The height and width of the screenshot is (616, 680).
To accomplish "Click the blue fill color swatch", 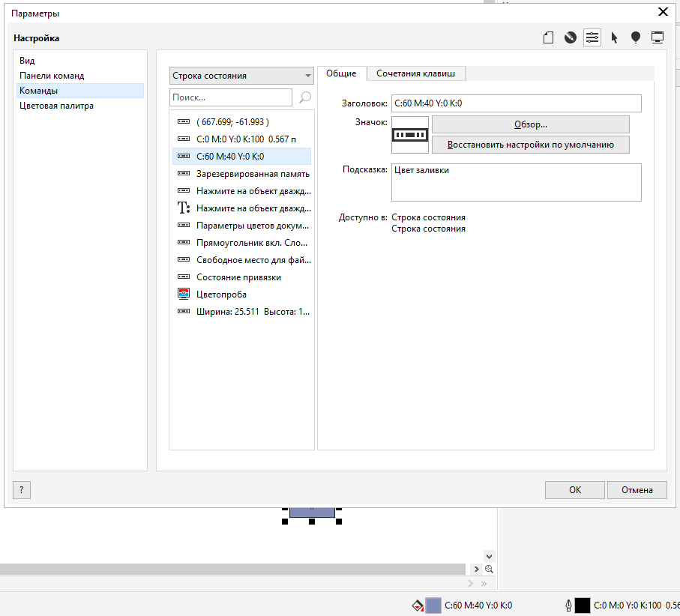I will point(433,606).
